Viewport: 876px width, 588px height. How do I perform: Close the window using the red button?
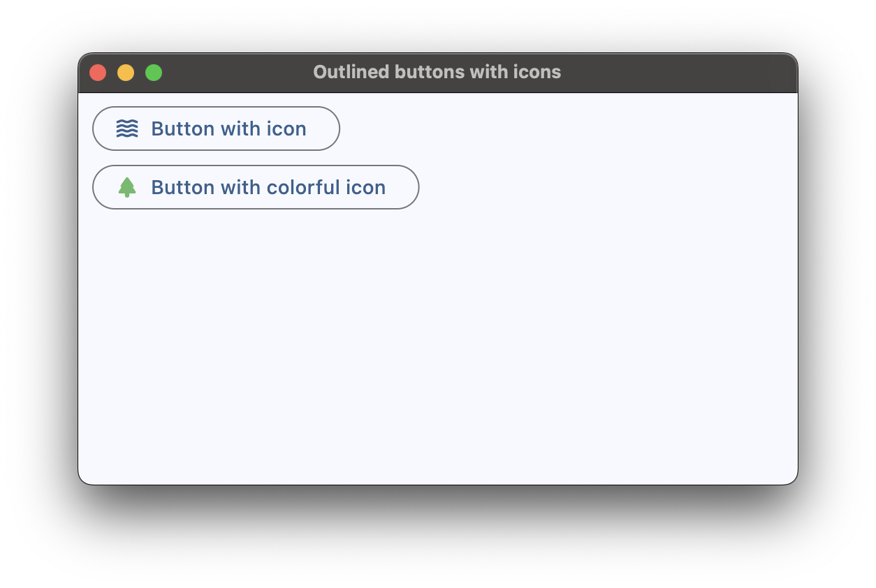(98, 73)
